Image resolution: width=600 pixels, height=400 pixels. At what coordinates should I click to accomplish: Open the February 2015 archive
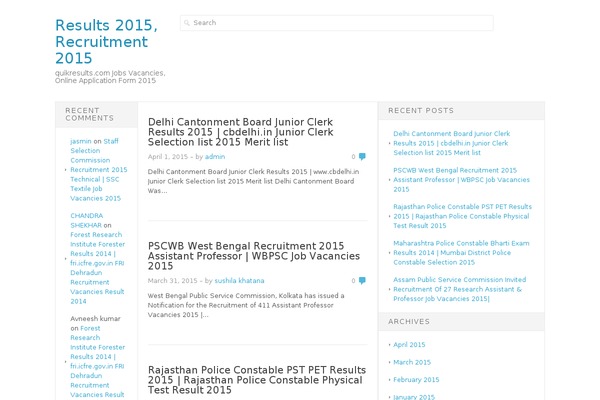(416, 380)
